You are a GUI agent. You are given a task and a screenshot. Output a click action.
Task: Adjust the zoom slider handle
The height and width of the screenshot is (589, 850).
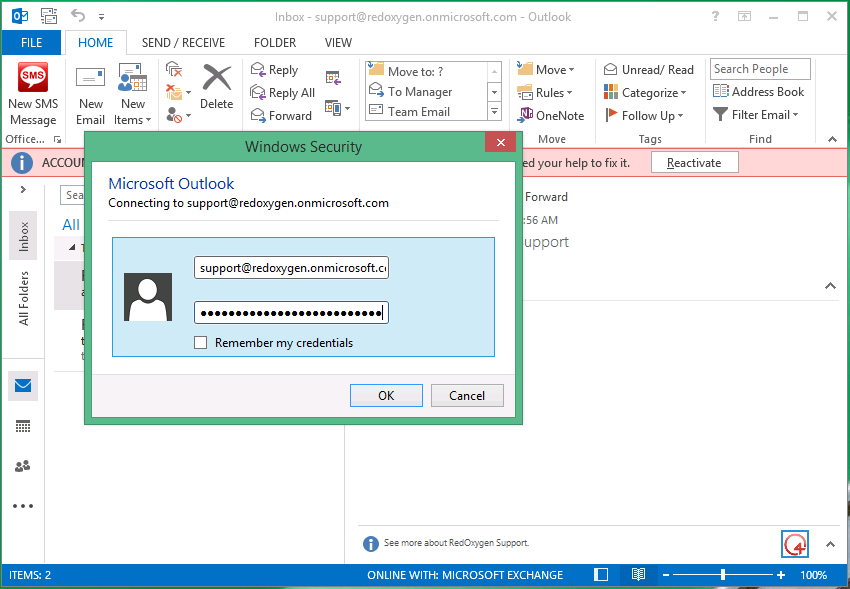tap(723, 575)
